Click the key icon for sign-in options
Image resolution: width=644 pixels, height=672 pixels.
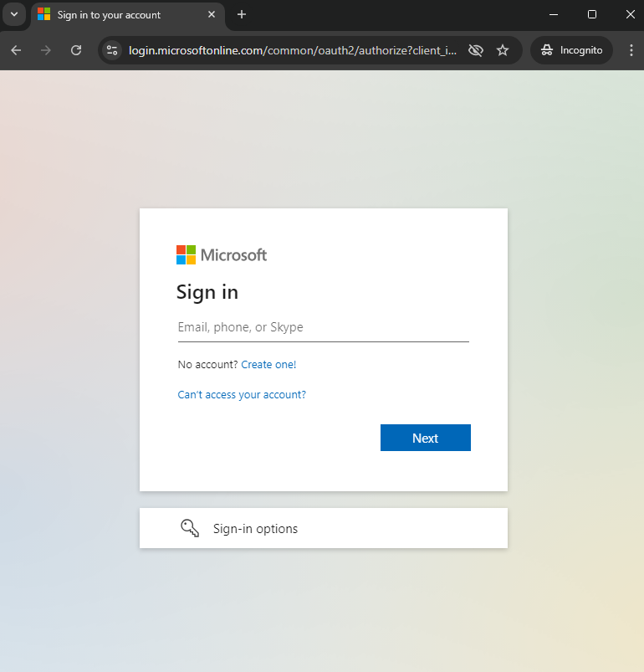click(x=190, y=528)
